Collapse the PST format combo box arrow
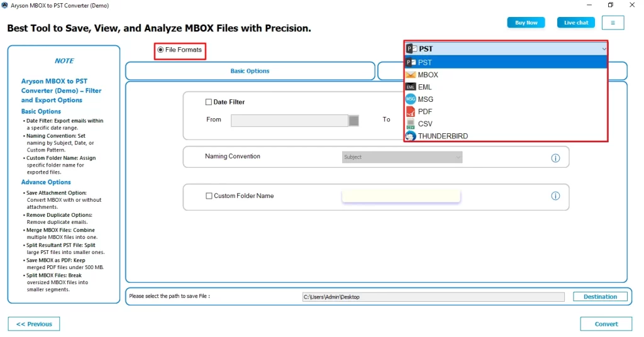644x337 pixels. (x=603, y=49)
